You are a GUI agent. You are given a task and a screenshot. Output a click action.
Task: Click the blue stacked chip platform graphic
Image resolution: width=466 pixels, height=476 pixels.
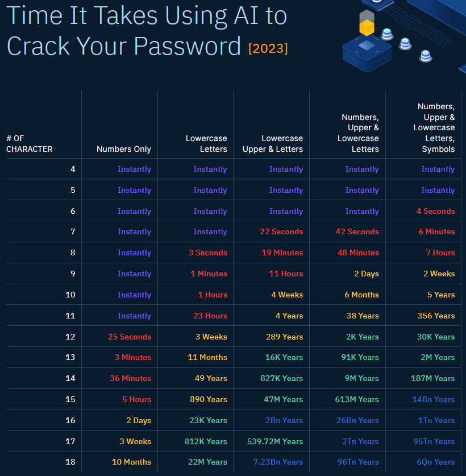click(367, 54)
